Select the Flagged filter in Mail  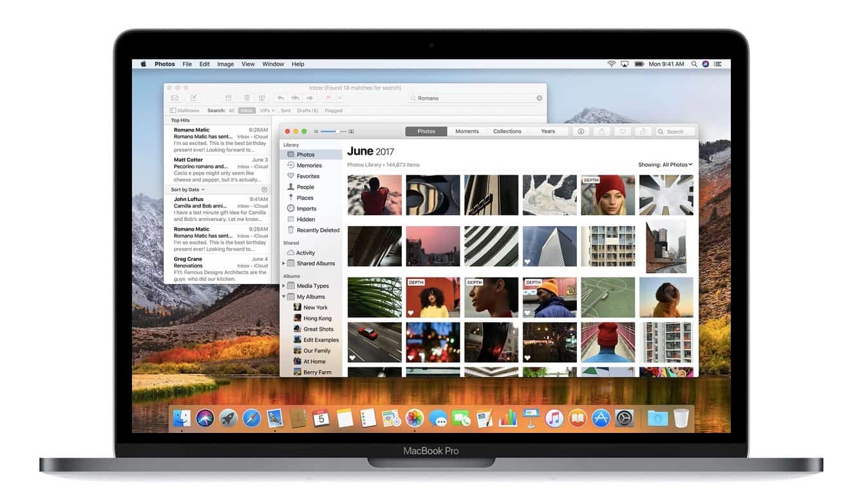[x=334, y=111]
